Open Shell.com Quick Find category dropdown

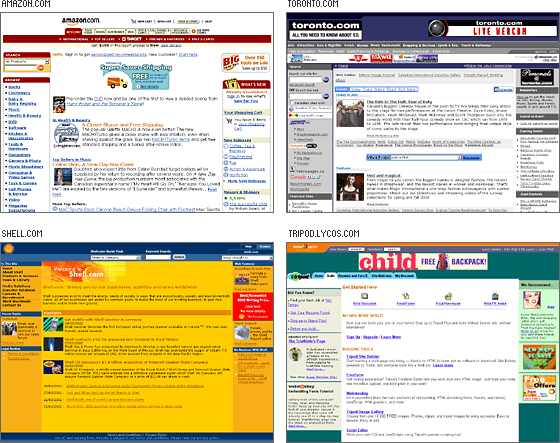coord(116,257)
